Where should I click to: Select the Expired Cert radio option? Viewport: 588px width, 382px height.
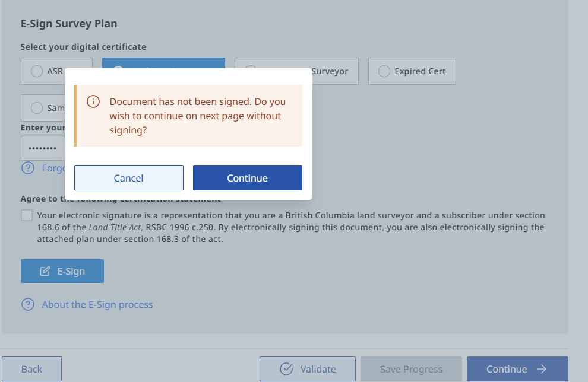pyautogui.click(x=385, y=71)
